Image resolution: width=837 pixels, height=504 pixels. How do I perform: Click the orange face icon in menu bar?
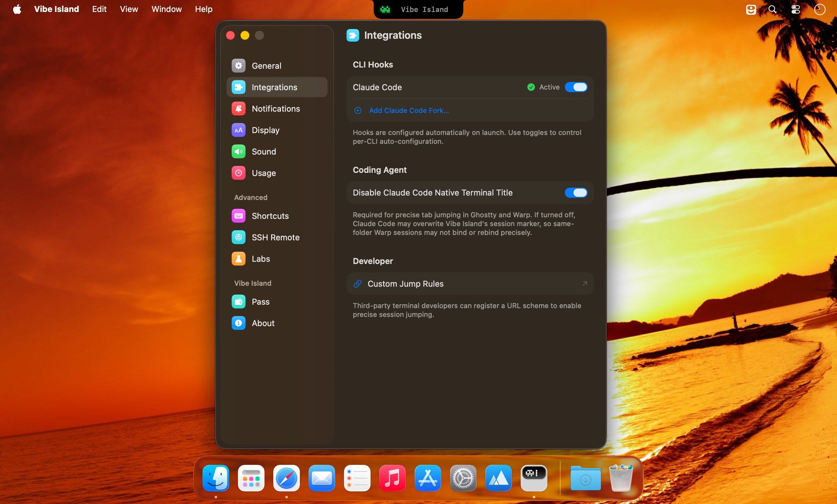[x=751, y=9]
